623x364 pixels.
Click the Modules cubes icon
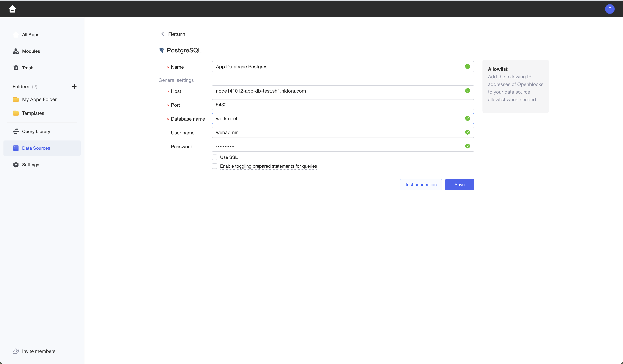[16, 51]
